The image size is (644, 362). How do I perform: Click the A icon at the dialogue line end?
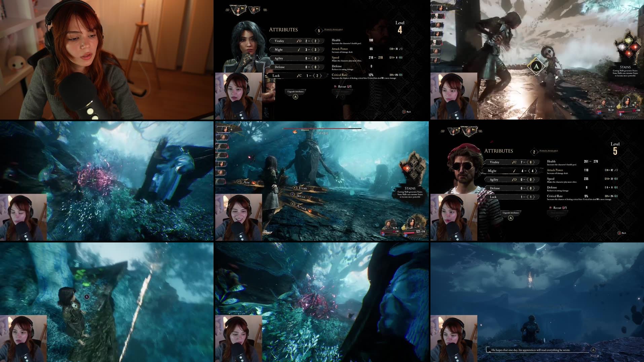tap(593, 350)
